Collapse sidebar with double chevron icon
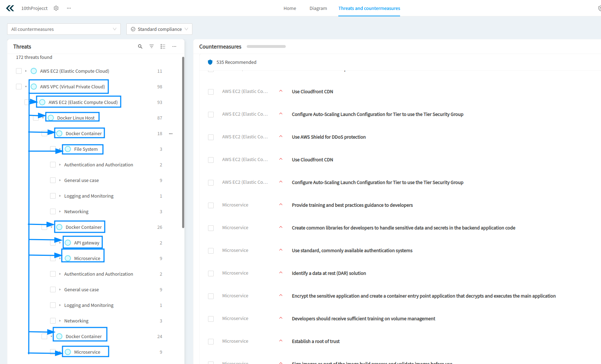 (10, 8)
